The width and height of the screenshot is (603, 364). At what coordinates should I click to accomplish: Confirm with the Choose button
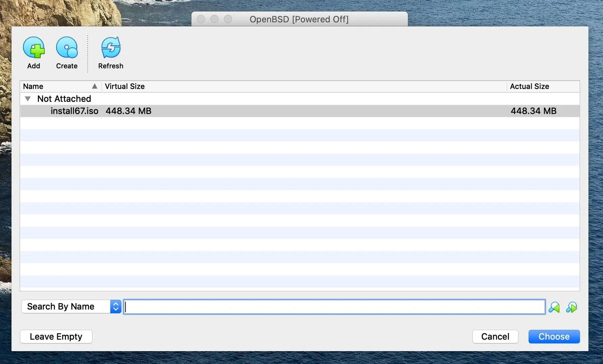(x=554, y=337)
